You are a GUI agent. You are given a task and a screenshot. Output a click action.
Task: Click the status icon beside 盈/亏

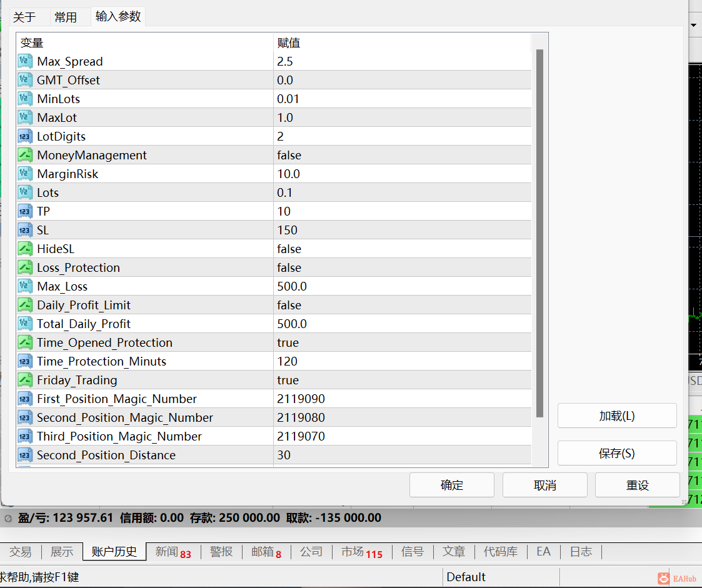[8, 519]
